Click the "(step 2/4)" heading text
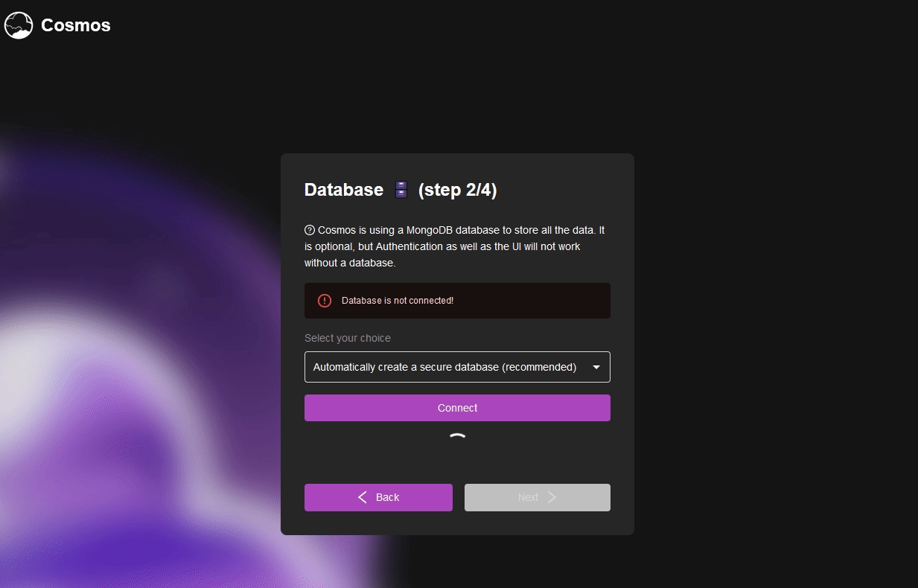The image size is (918, 588). [x=458, y=190]
